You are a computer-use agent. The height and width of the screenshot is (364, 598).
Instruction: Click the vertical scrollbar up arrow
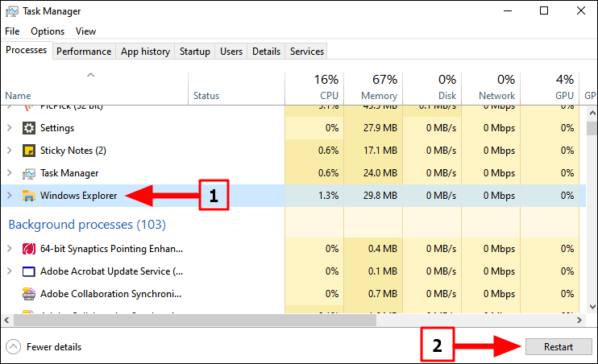click(592, 113)
